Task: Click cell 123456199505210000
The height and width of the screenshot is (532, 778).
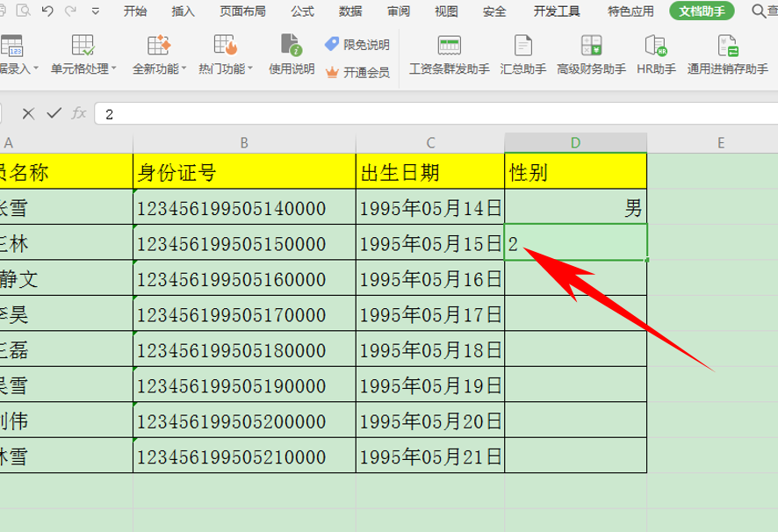Action: 244,456
